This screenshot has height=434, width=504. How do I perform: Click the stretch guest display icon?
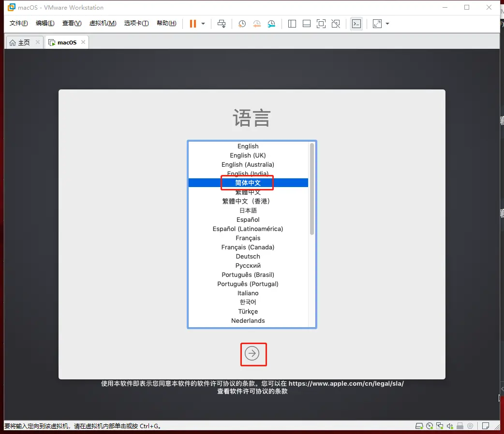[x=377, y=24]
